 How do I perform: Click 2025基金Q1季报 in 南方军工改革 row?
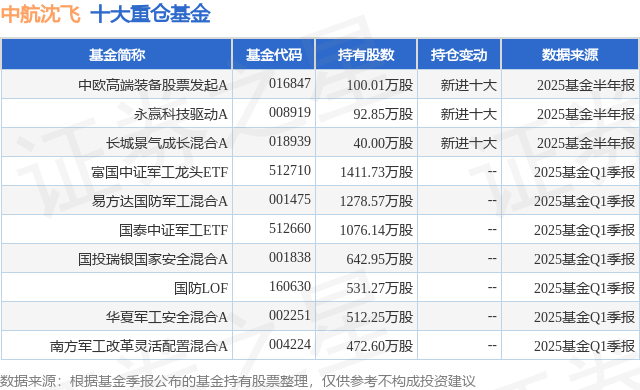tap(584, 346)
